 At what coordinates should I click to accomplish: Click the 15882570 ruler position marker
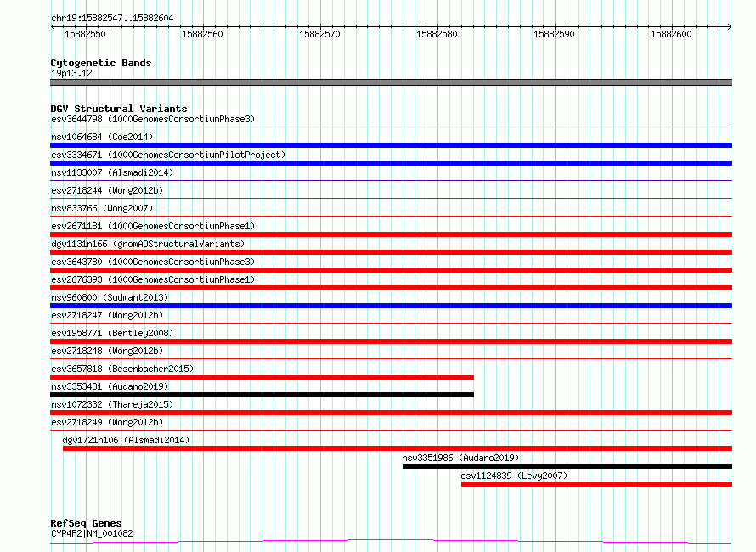pyautogui.click(x=319, y=34)
